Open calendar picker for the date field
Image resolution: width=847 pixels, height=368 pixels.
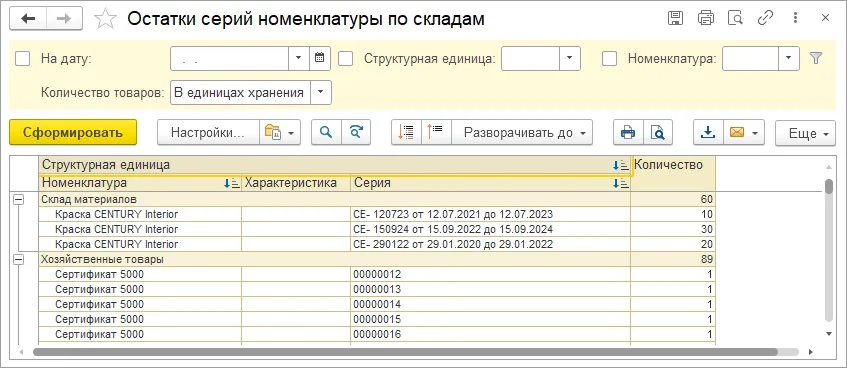(x=320, y=58)
